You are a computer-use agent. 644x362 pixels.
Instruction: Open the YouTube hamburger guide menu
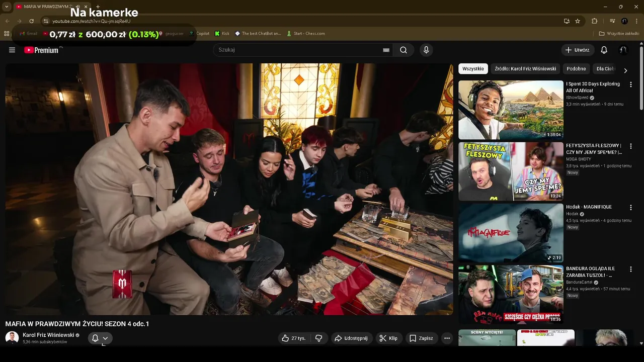click(12, 50)
